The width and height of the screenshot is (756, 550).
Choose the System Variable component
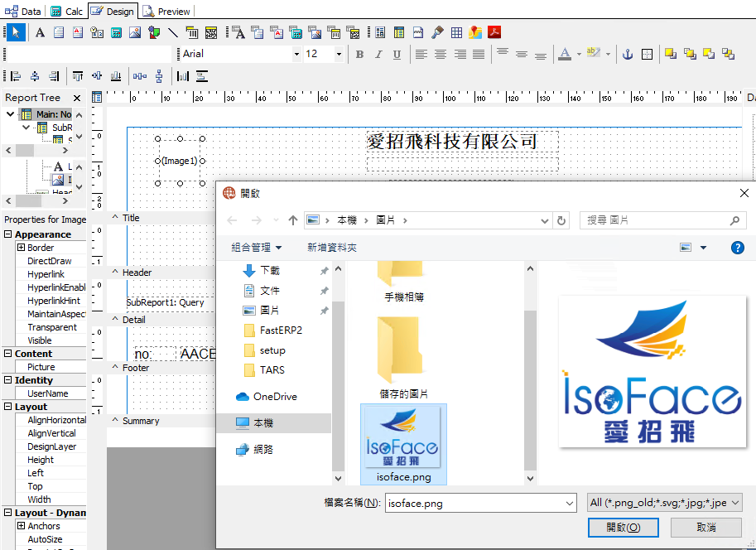(x=97, y=32)
